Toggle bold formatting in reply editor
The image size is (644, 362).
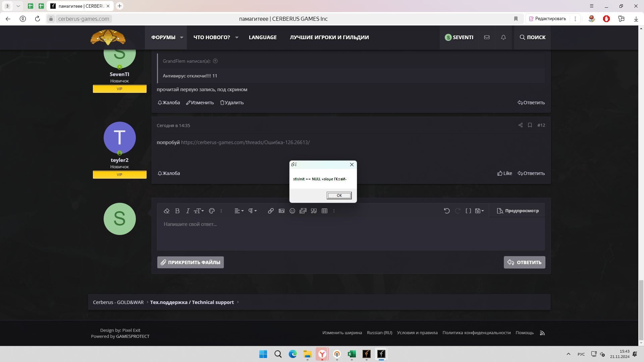pyautogui.click(x=177, y=211)
